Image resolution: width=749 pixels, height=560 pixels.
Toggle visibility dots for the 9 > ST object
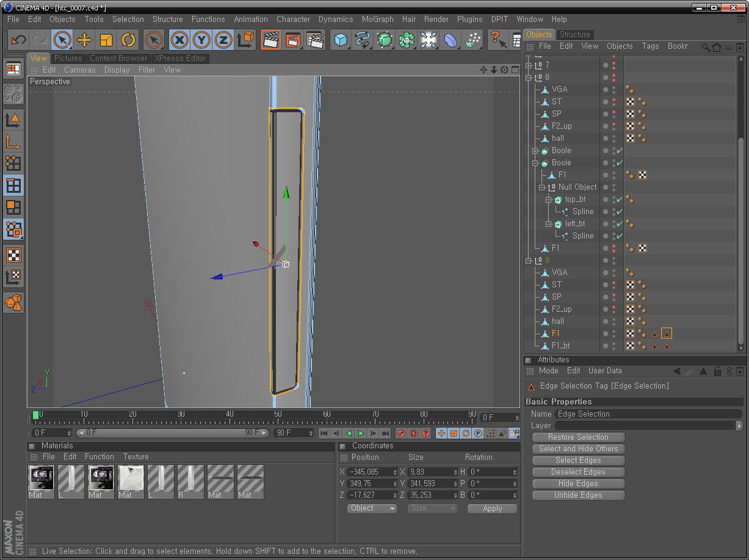pyautogui.click(x=613, y=285)
